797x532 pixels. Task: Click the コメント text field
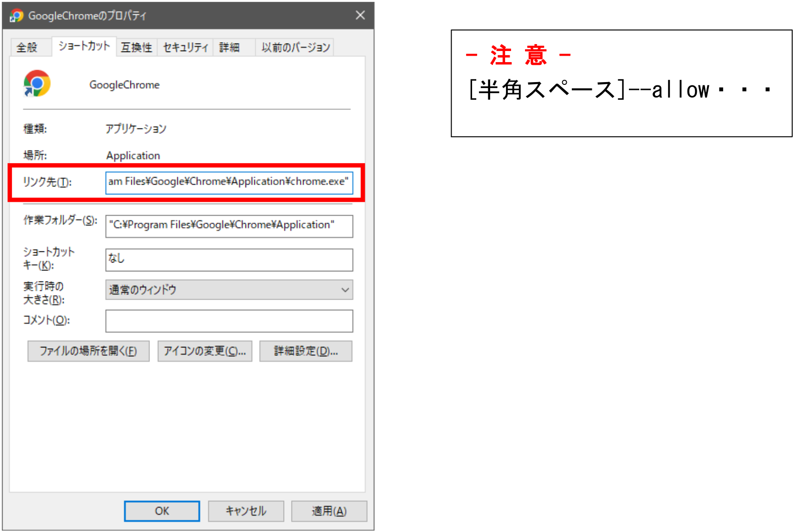pos(229,321)
